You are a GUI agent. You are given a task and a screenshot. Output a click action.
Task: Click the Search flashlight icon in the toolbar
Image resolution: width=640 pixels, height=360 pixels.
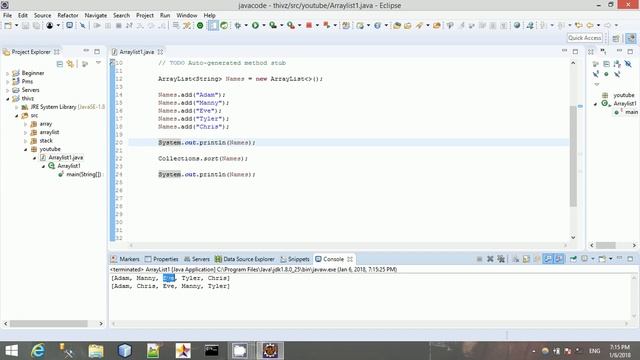coord(419,25)
